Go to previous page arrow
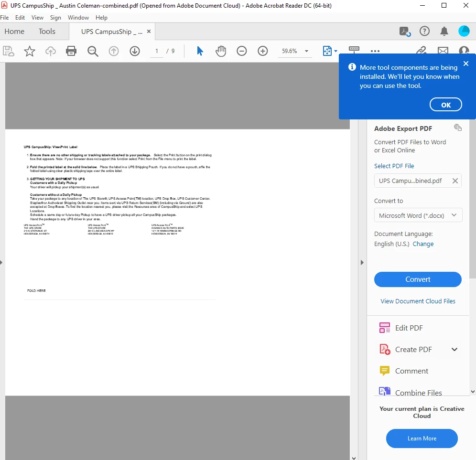 coord(114,51)
